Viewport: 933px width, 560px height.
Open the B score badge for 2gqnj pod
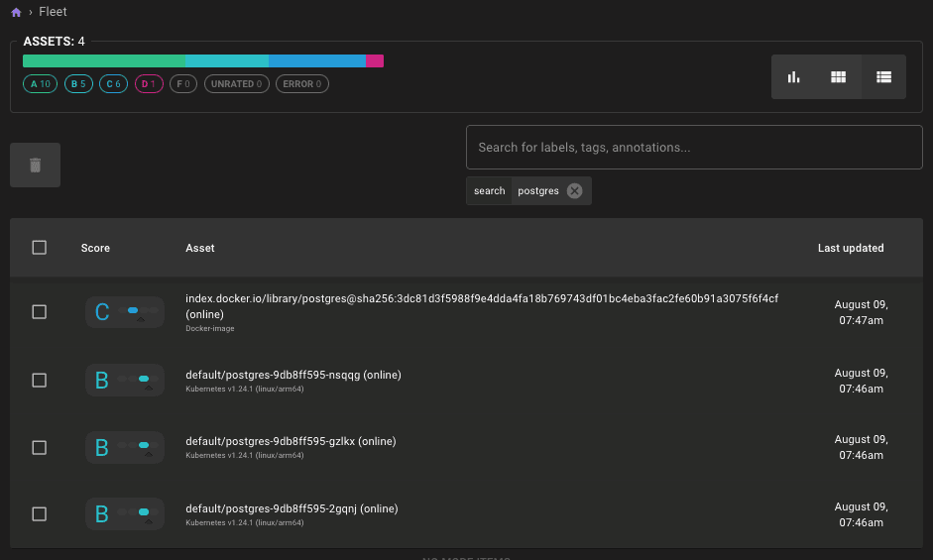pyautogui.click(x=125, y=513)
